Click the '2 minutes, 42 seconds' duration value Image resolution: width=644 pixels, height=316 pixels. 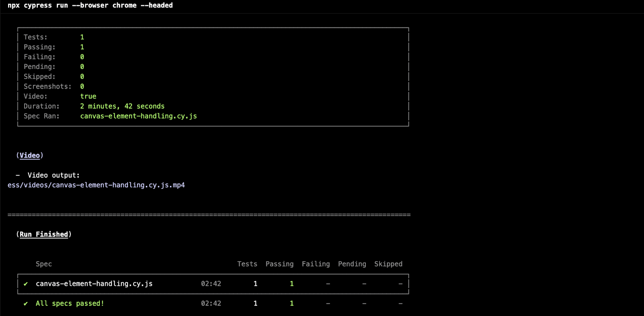coord(122,106)
